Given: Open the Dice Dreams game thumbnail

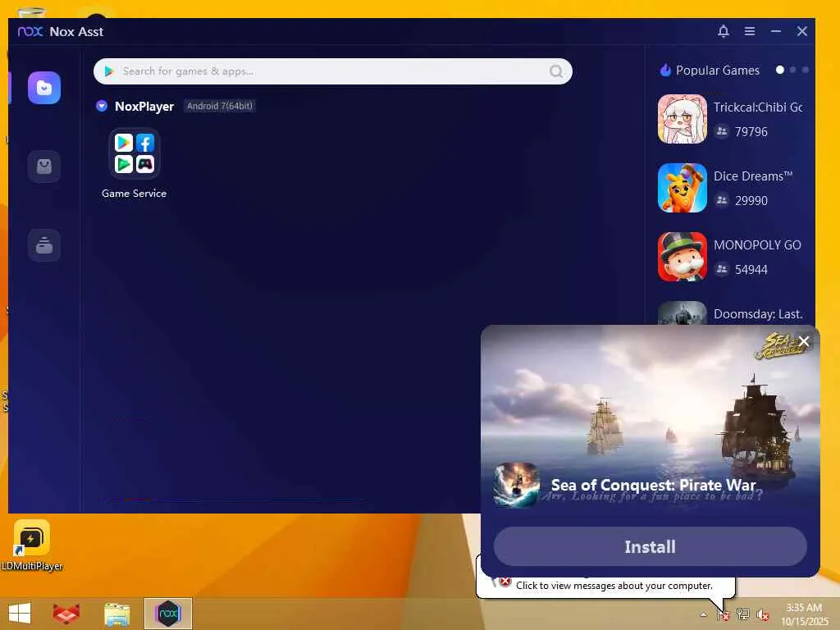Looking at the screenshot, I should click(682, 188).
